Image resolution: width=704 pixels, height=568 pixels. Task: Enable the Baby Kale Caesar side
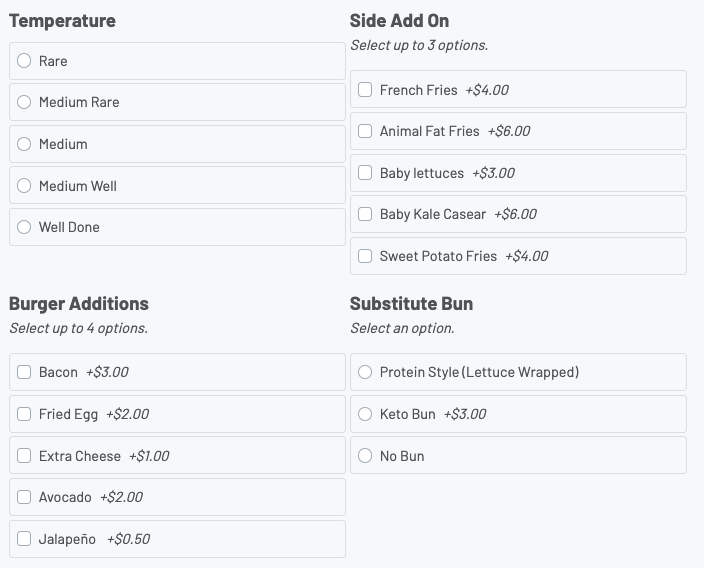coord(365,214)
